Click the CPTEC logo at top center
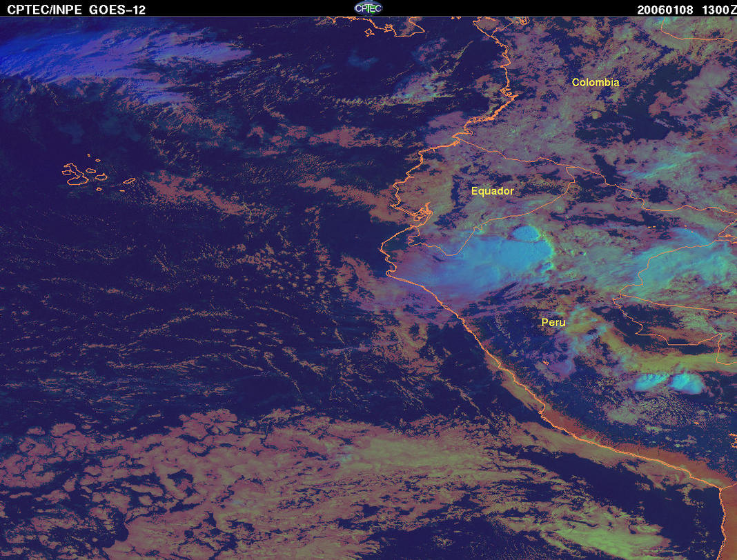The width and height of the screenshot is (737, 560). 368,8
